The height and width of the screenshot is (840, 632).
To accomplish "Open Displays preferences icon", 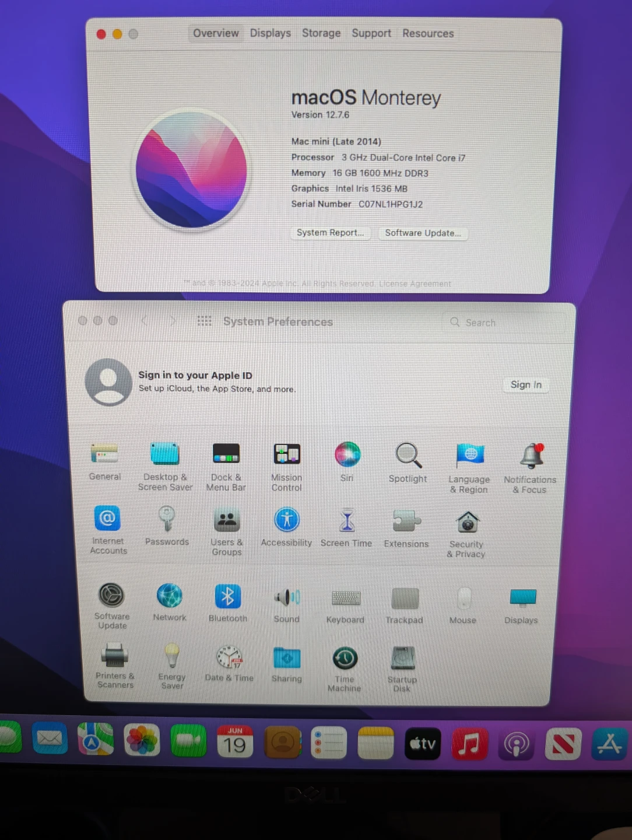I will (x=522, y=598).
